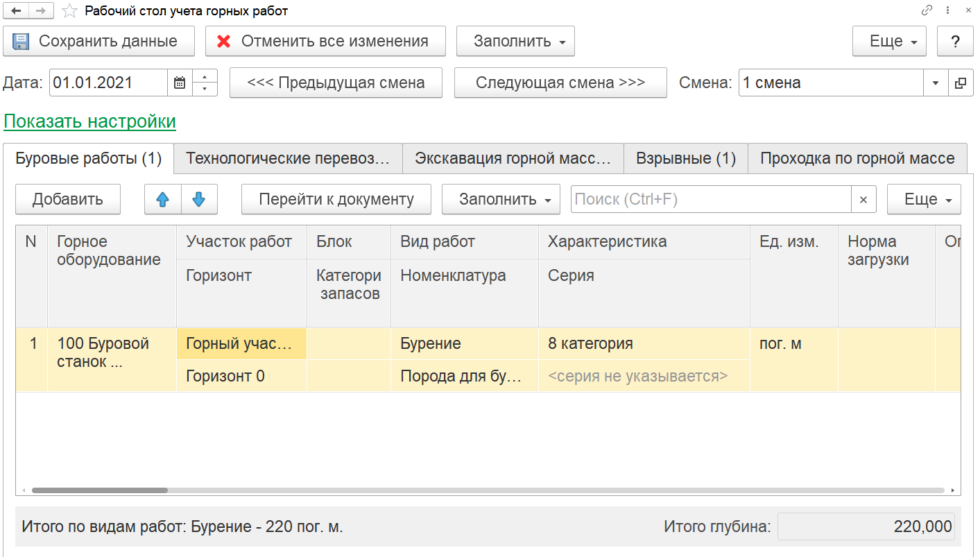Click the <серия не указывается> cell

644,376
